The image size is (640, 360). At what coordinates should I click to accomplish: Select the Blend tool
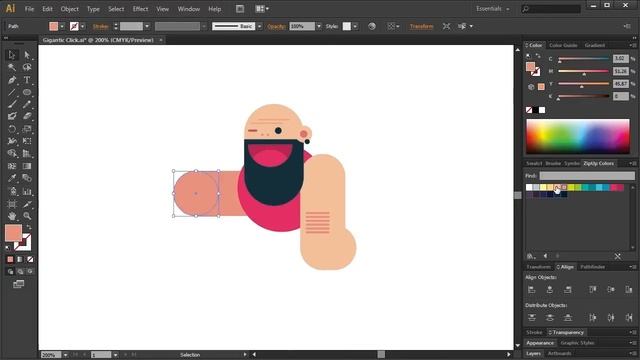coord(27,178)
